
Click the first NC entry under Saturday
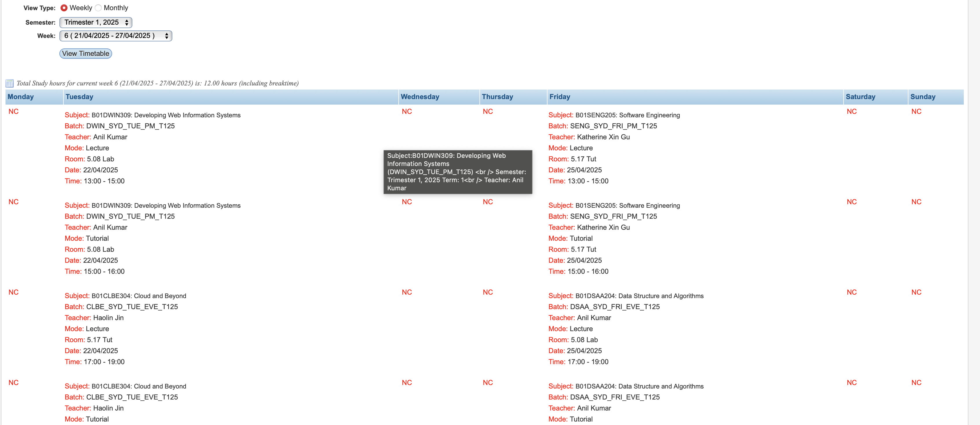(851, 112)
